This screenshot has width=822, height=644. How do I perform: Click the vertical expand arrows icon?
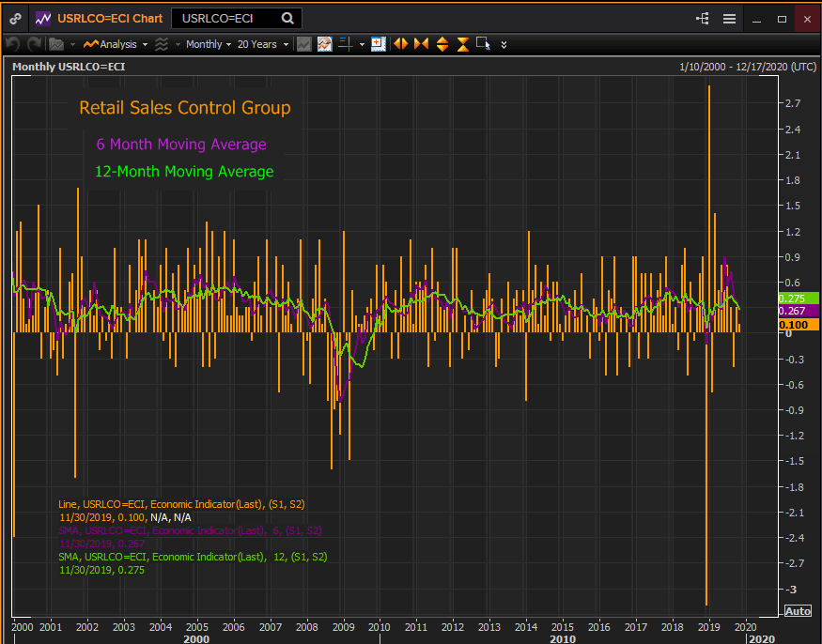pyautogui.click(x=442, y=44)
